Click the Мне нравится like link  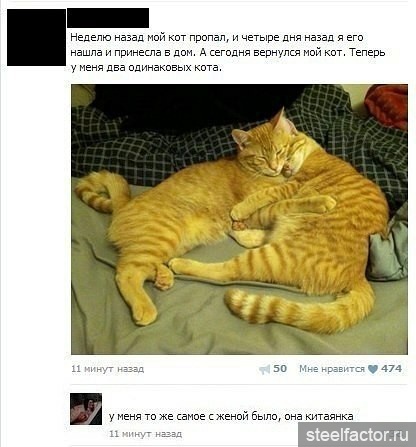click(x=332, y=369)
